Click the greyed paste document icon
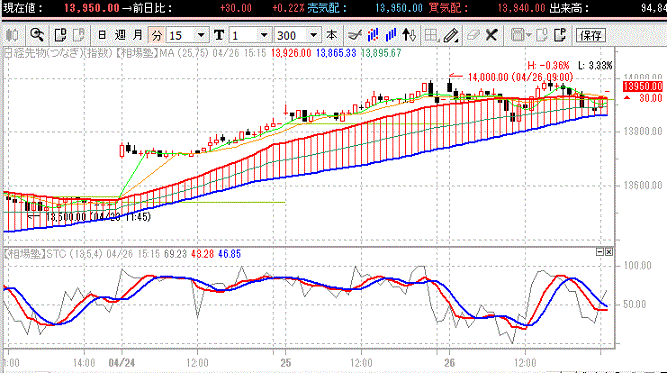This screenshot has width=667, height=373. (79, 35)
